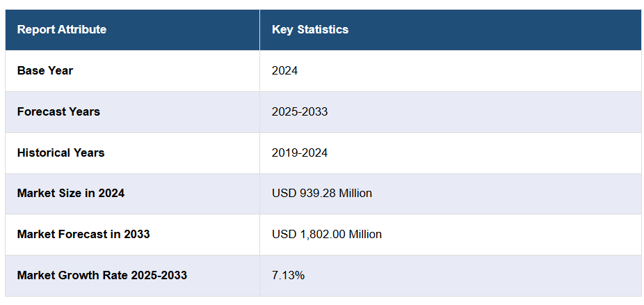Screen dimensions: 644x305
Task: Click the 2019-2024 historical years value
Action: [300, 152]
